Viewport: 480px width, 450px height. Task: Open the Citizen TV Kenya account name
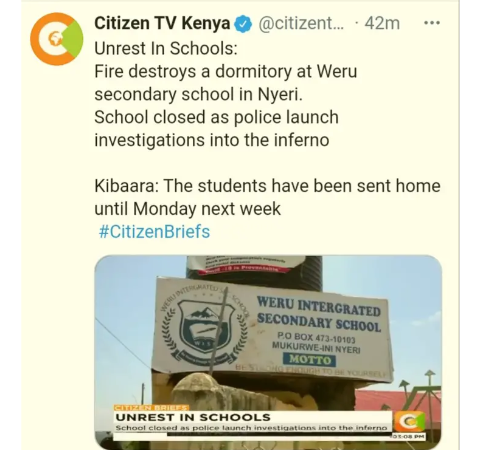[x=162, y=23]
